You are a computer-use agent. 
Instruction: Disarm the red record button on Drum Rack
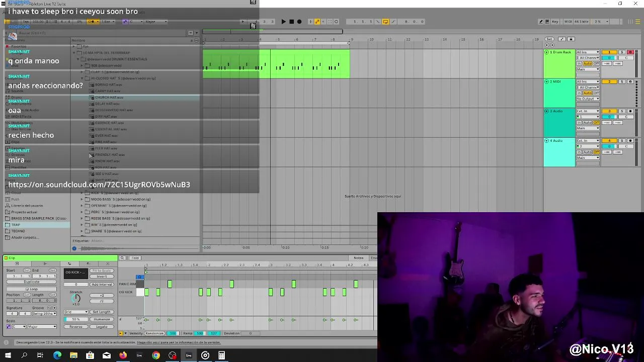[630, 52]
